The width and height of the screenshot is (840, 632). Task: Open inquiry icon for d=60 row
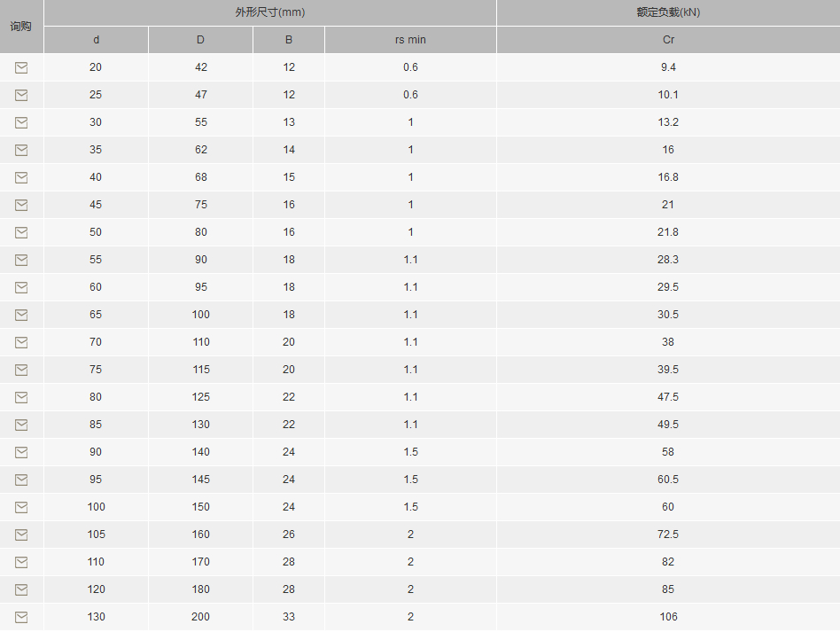click(x=21, y=287)
